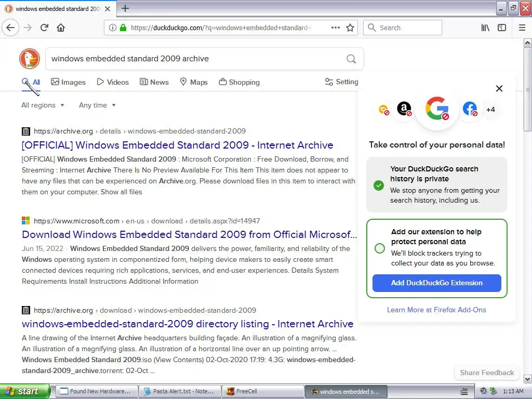Click the magnifier search submit icon
Image resolution: width=532 pixels, height=399 pixels.
click(351, 59)
